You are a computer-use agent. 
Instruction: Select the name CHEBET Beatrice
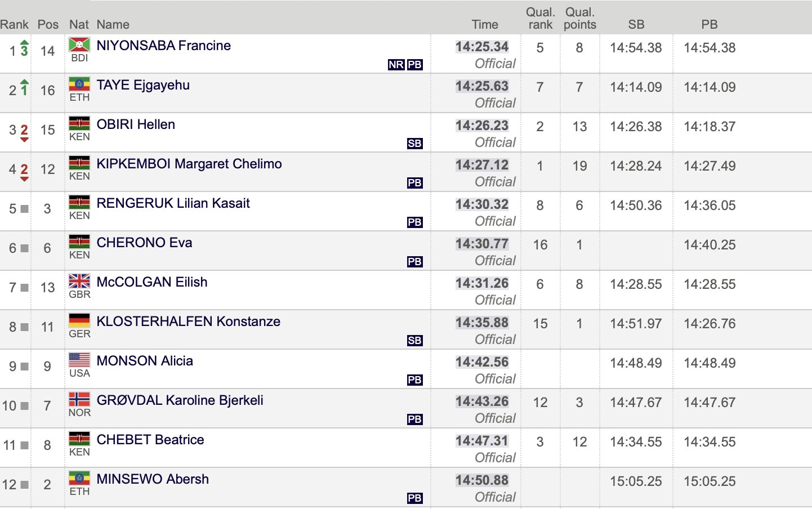(x=150, y=440)
